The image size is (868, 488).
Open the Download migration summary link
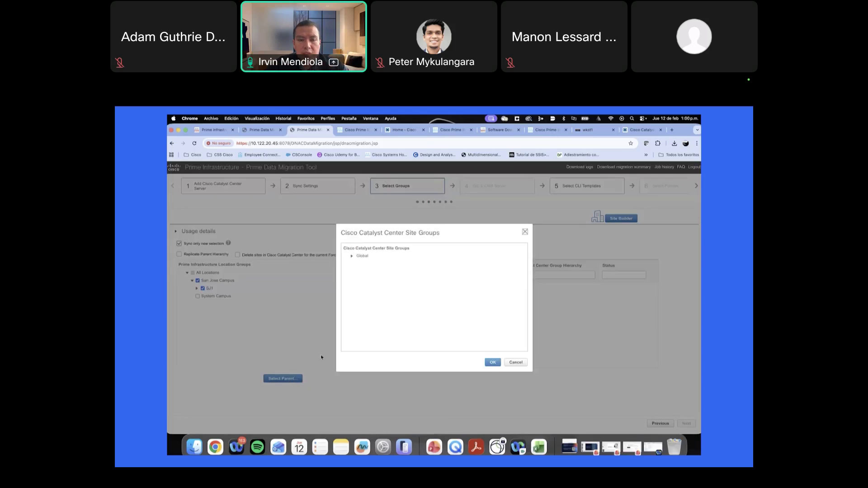click(x=624, y=167)
